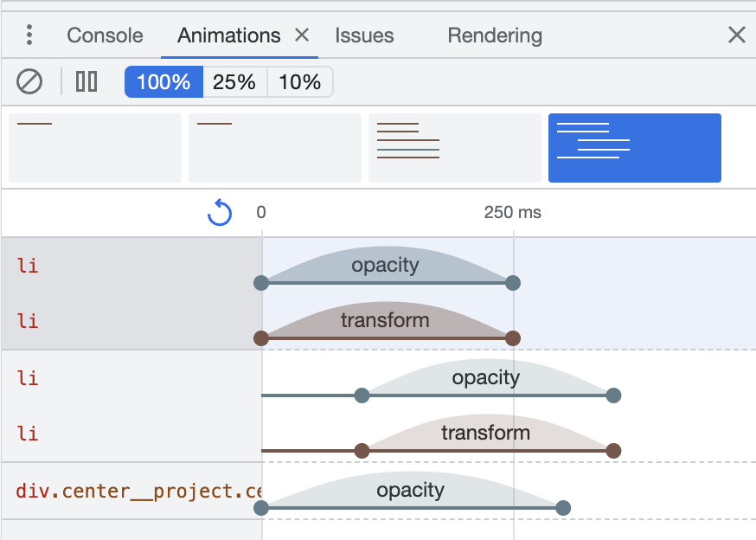Click the delayed opacity animation end keyframe
This screenshot has height=540, width=756.
click(x=614, y=395)
